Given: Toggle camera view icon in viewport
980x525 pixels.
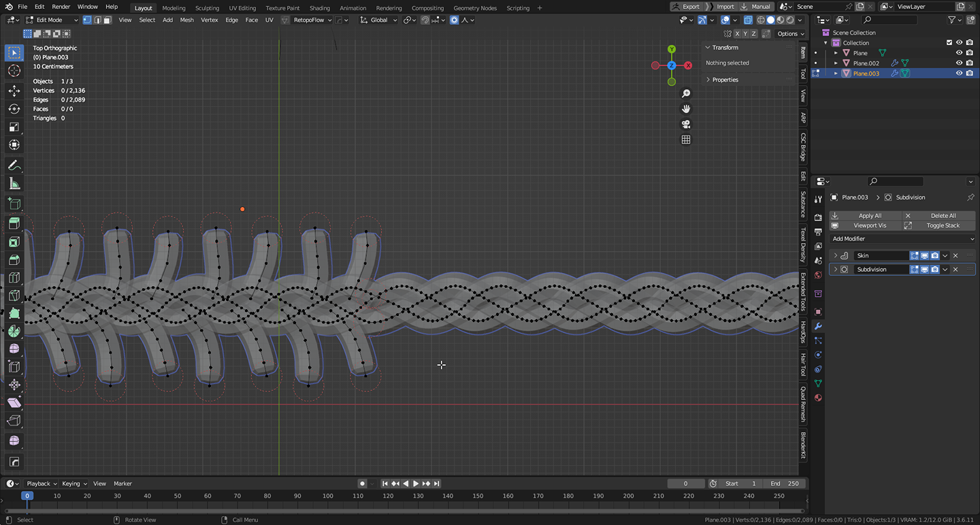Looking at the screenshot, I should click(686, 124).
